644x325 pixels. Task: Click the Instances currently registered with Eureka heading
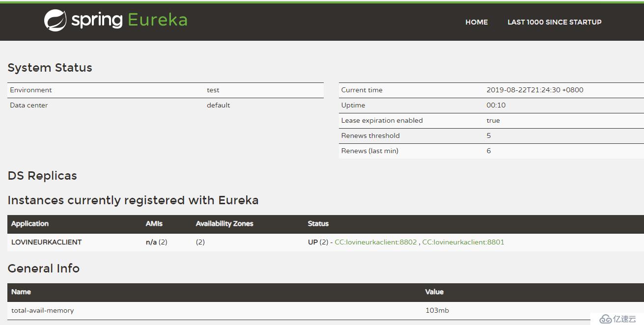tap(133, 200)
